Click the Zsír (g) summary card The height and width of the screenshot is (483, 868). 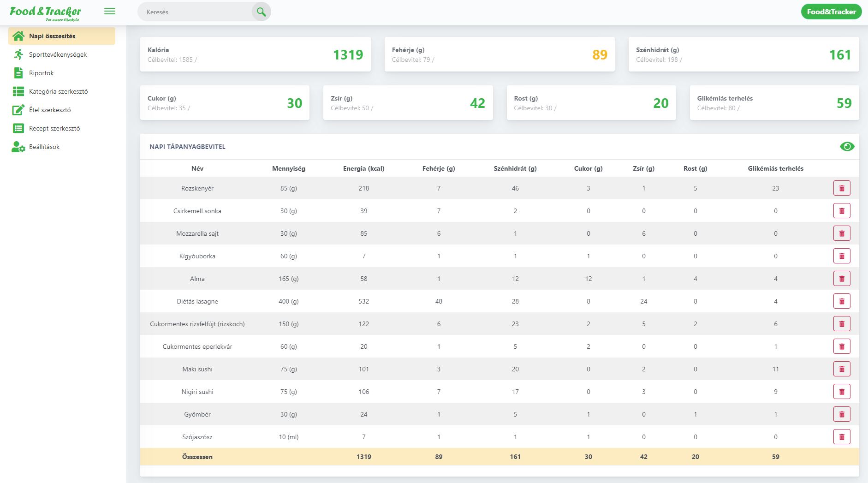click(x=408, y=103)
